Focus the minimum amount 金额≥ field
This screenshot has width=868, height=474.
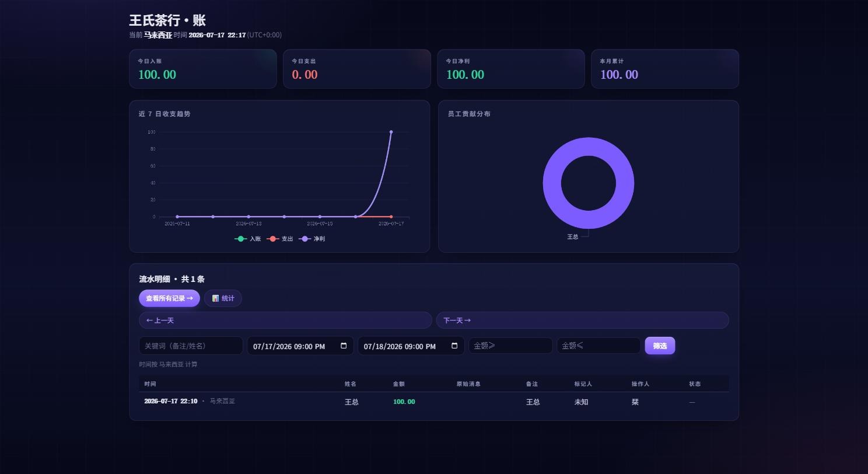[510, 346]
